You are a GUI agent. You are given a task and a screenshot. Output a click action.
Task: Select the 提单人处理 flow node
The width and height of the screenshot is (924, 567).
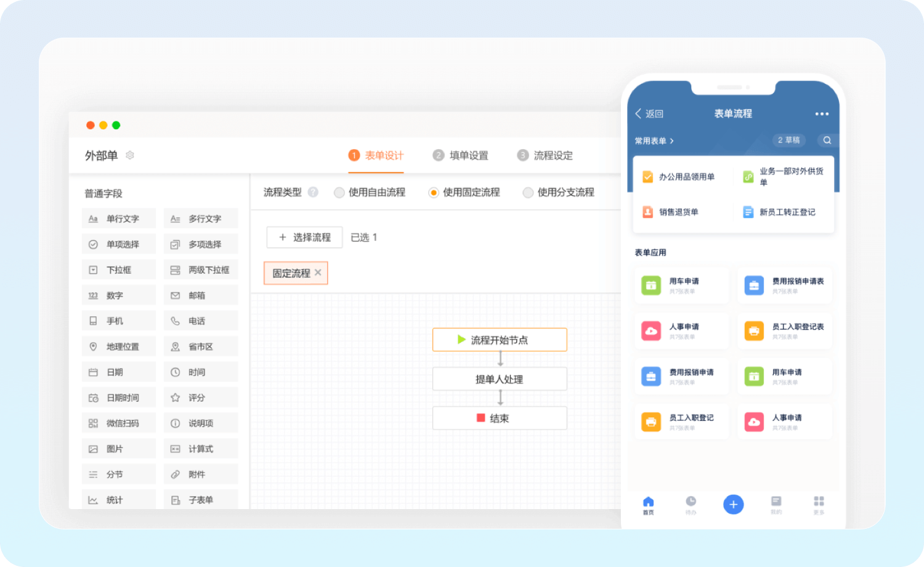[x=500, y=379]
